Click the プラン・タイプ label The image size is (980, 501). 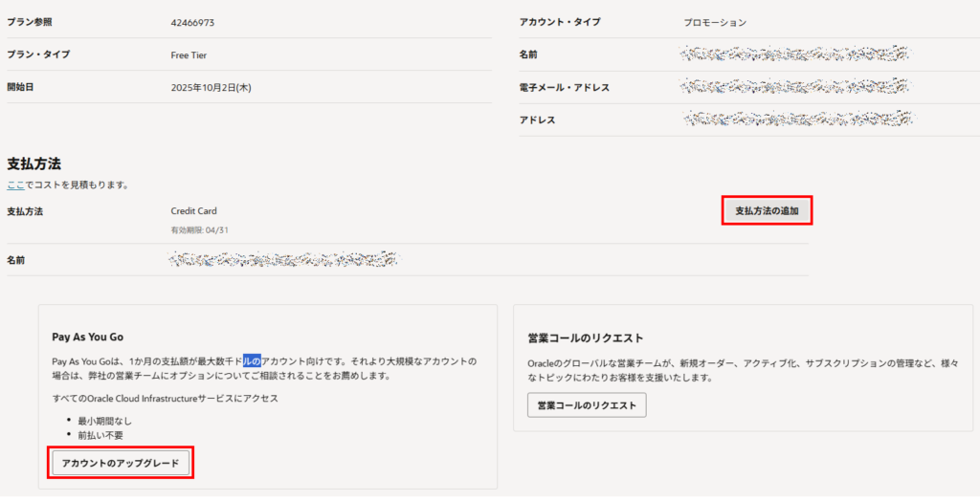coord(38,55)
